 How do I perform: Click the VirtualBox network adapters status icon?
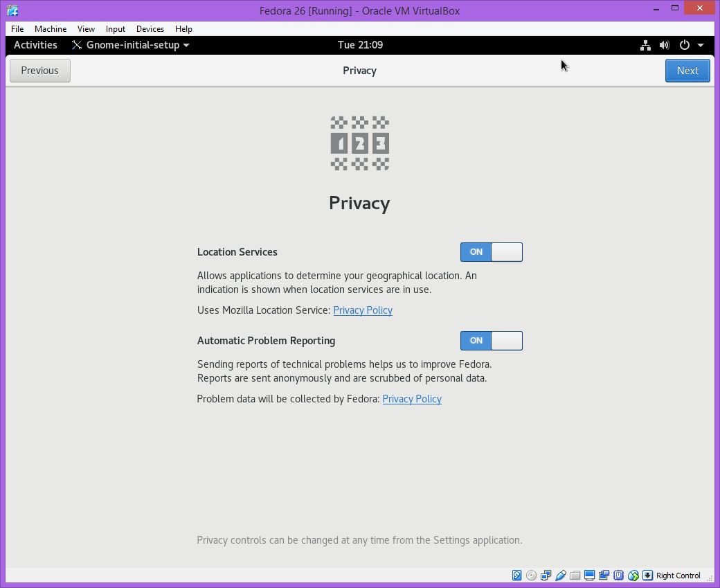(546, 575)
